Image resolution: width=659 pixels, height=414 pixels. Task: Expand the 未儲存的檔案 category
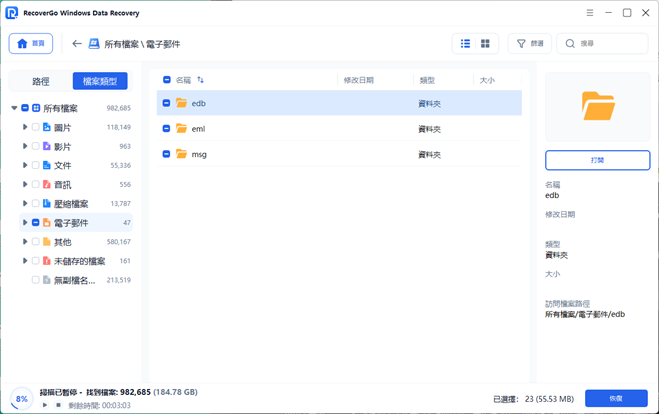click(x=25, y=261)
